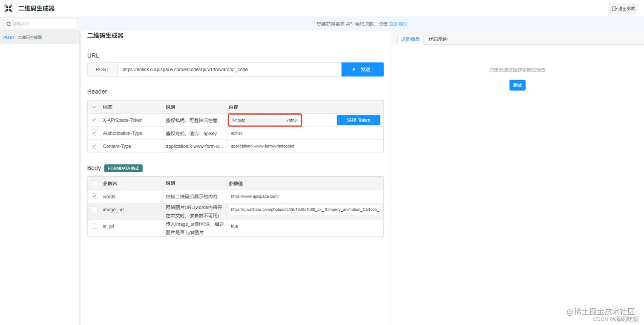Check the select-all checkbox in Body parameter table
Image resolution: width=644 pixels, height=325 pixels.
(x=94, y=183)
